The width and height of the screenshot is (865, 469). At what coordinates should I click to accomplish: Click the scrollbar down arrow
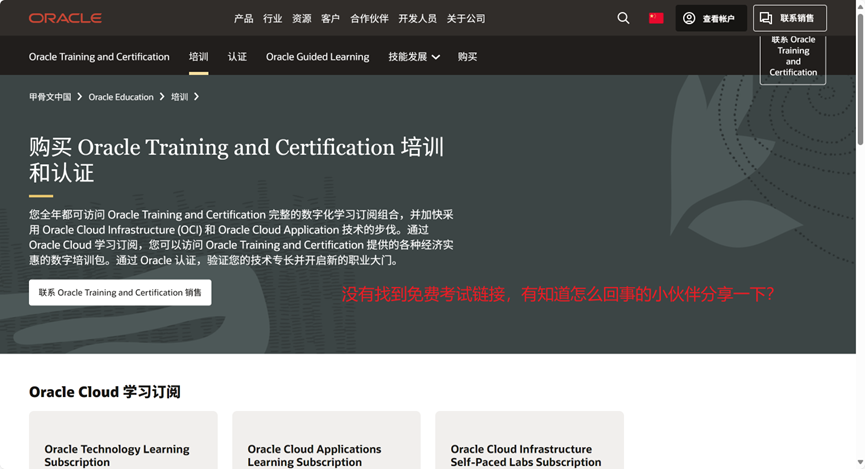click(x=860, y=462)
